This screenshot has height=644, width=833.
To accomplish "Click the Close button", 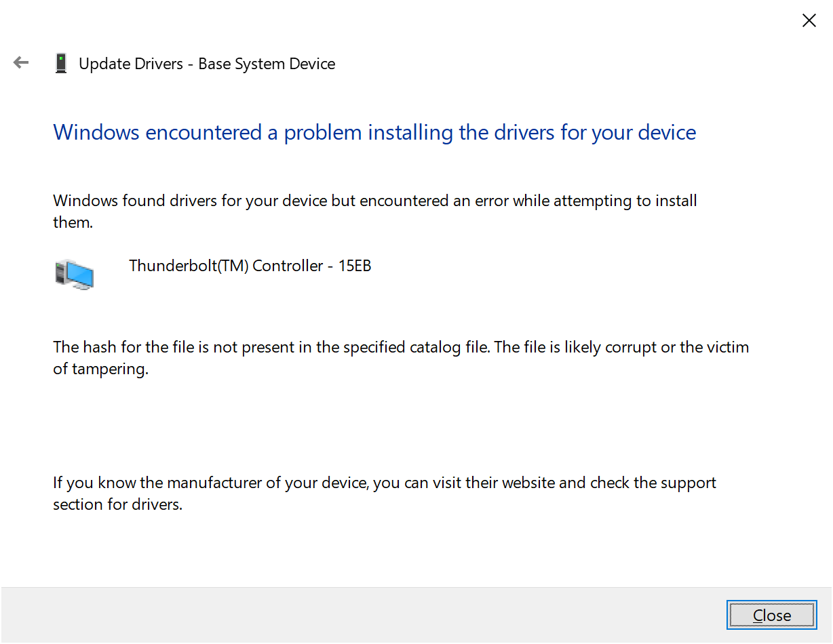I will 771,615.
